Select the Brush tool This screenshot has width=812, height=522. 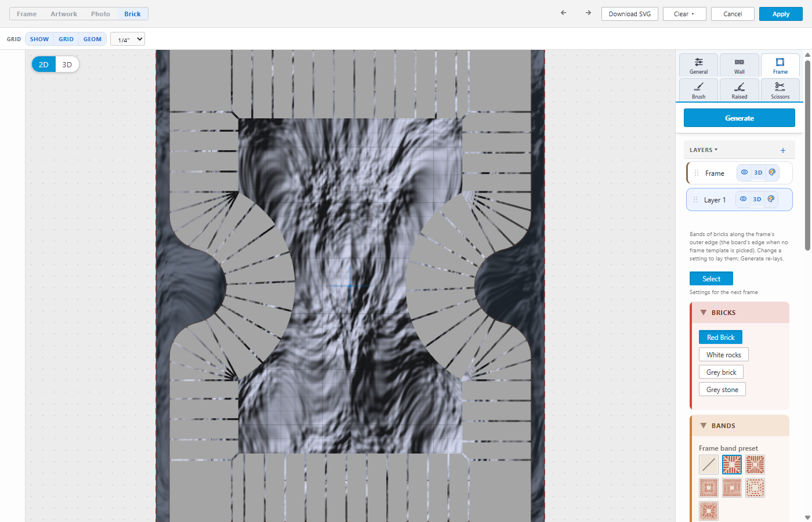click(699, 90)
